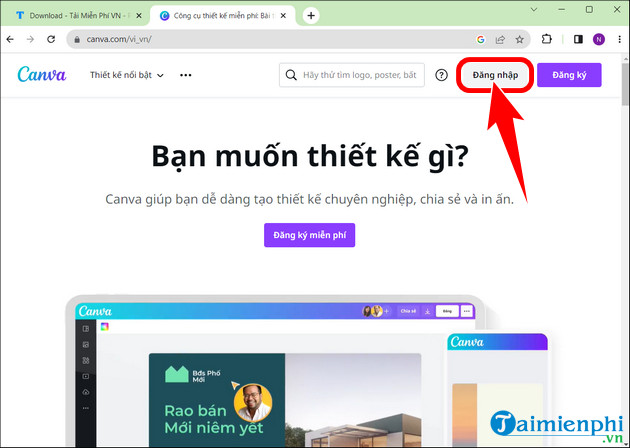Open the profile avatar N

[x=599, y=39]
